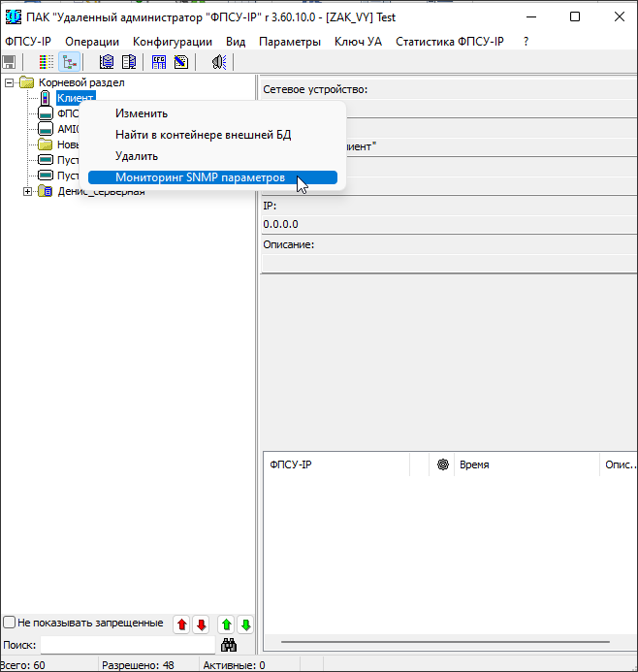Viewport: 638px width, 672px height.
Task: Click the red up arrow button
Action: tap(181, 624)
